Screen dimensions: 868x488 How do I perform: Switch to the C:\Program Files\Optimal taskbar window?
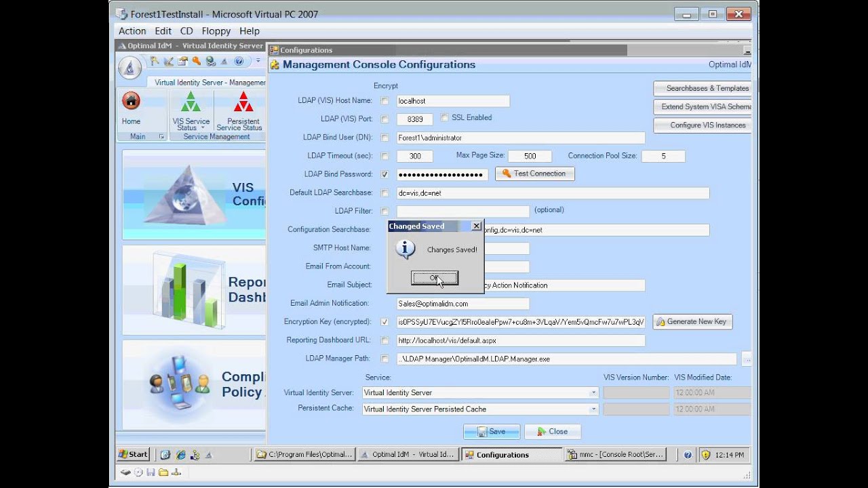click(x=304, y=455)
